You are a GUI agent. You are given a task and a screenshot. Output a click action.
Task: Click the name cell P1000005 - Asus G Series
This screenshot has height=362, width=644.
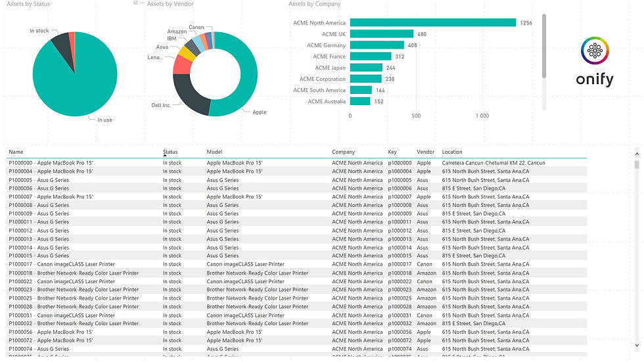pos(39,180)
